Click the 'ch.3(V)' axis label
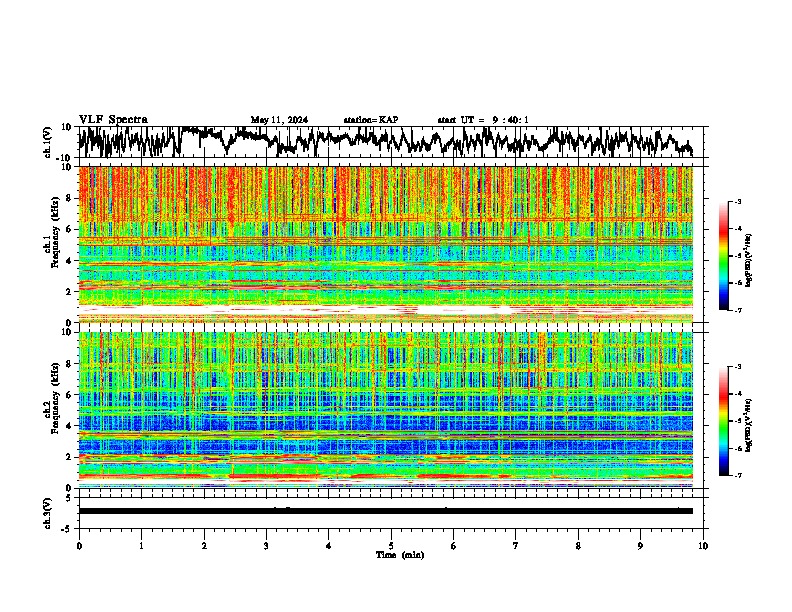This screenshot has height=612, width=792. (x=48, y=513)
